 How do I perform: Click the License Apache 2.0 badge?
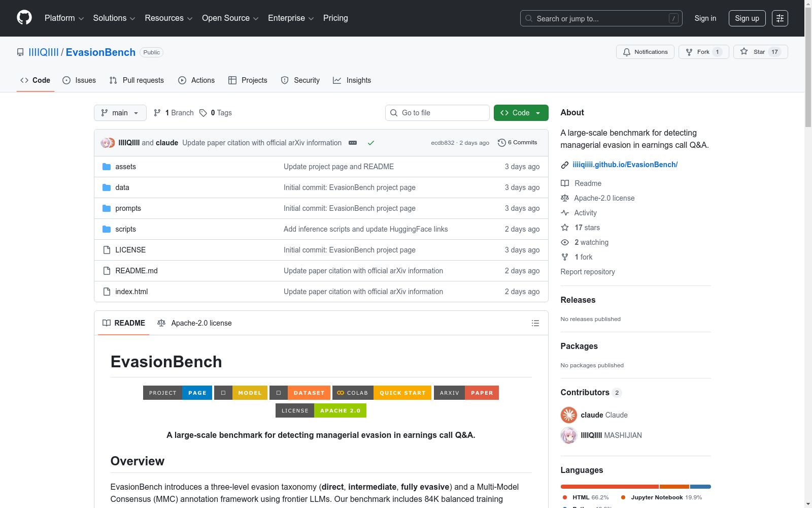pyautogui.click(x=321, y=410)
